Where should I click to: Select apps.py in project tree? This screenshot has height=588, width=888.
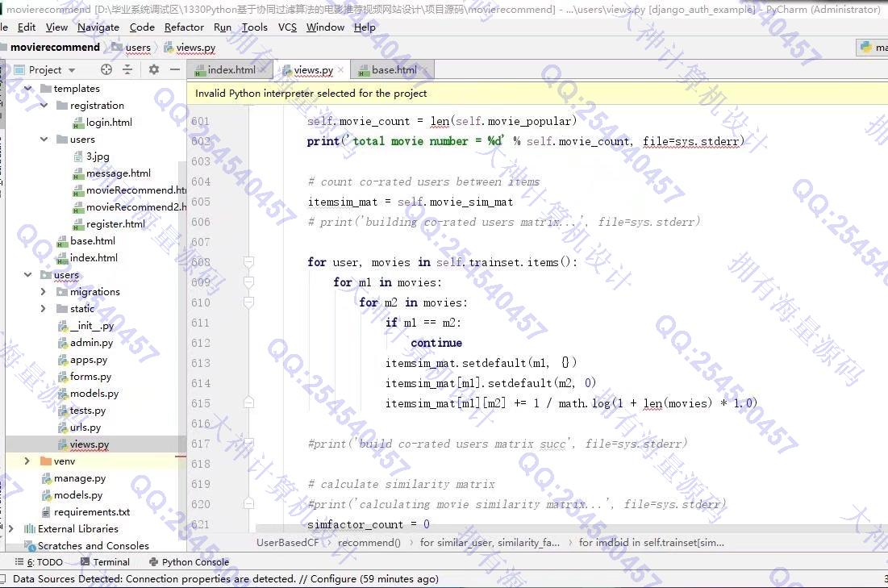89,360
